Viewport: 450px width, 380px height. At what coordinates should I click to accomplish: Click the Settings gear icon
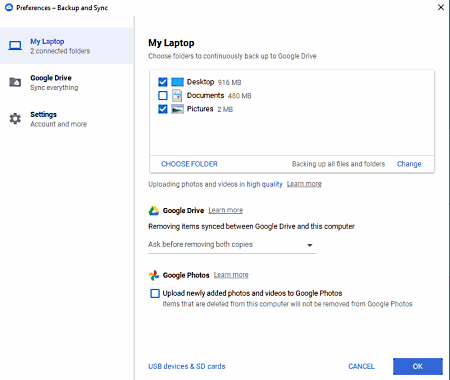click(x=15, y=118)
